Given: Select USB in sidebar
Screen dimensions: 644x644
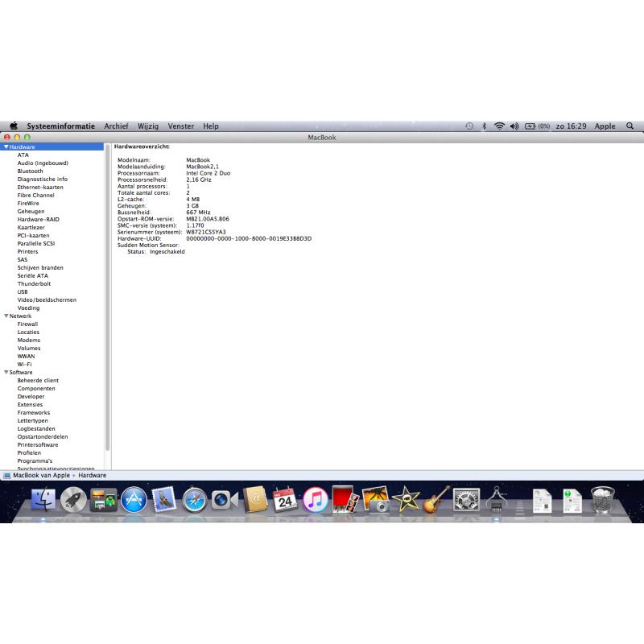Looking at the screenshot, I should pos(23,291).
